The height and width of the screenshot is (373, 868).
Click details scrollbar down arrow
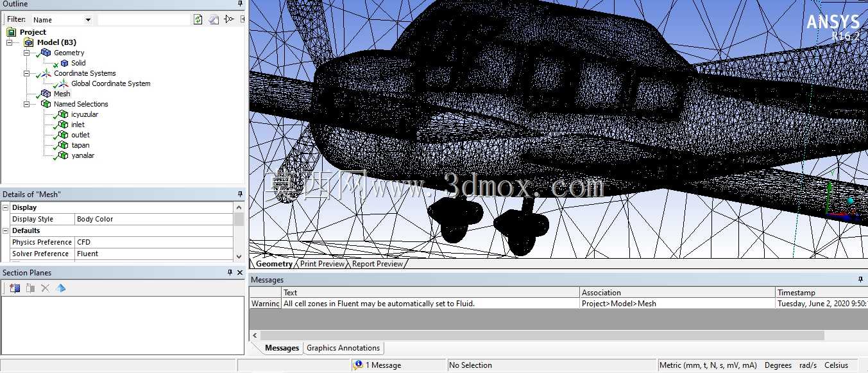point(239,256)
